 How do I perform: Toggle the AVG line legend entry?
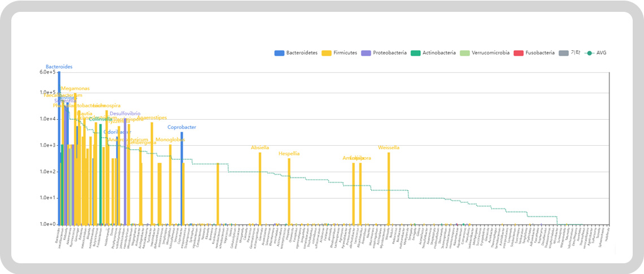click(x=595, y=53)
